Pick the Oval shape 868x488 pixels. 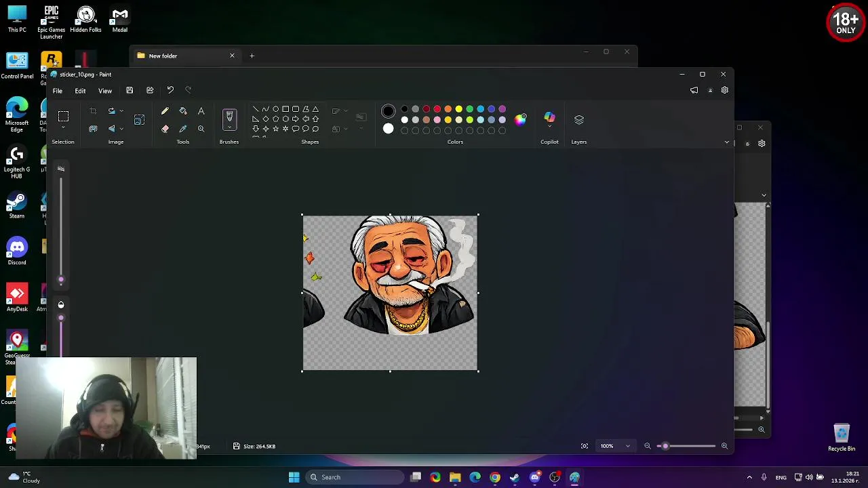(275, 109)
